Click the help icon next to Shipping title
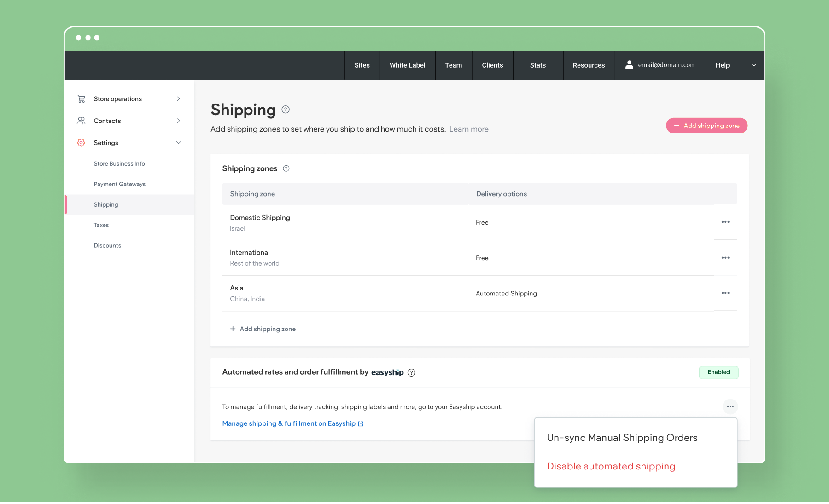 [286, 110]
